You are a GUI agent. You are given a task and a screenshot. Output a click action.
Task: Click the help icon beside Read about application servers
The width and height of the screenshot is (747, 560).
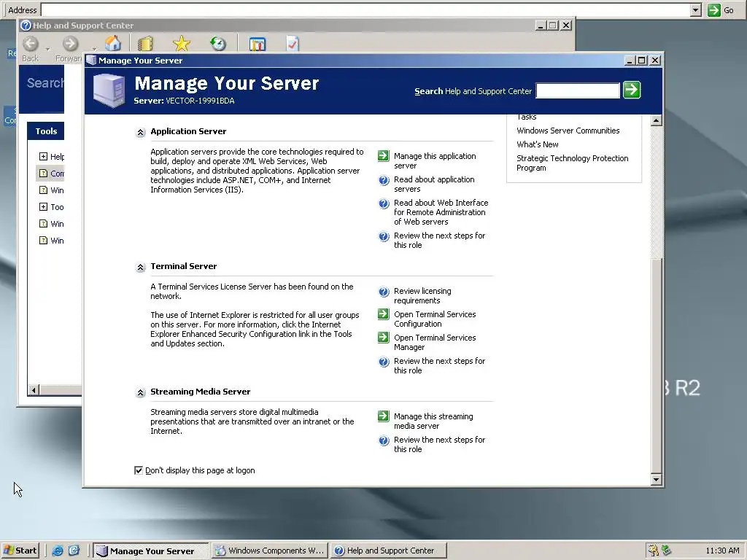(x=384, y=181)
